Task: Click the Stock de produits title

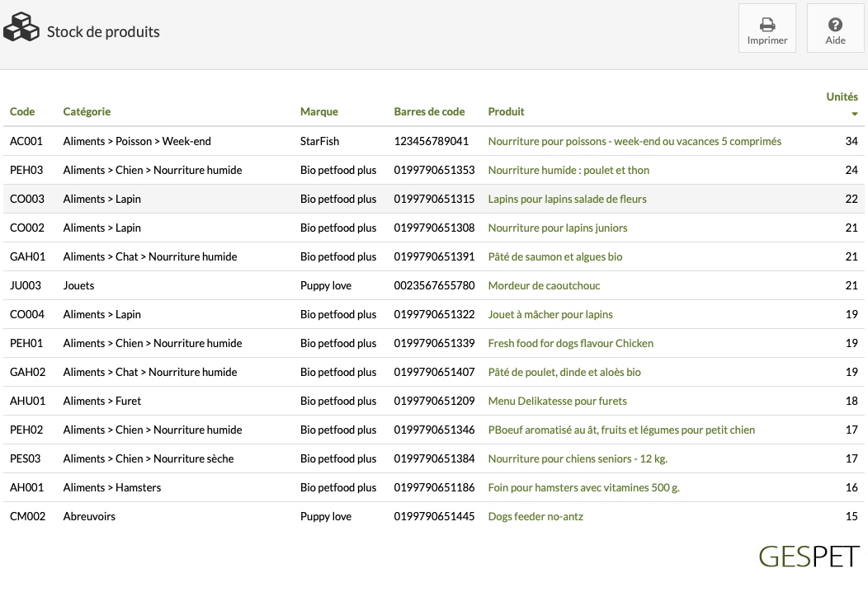Action: click(103, 31)
